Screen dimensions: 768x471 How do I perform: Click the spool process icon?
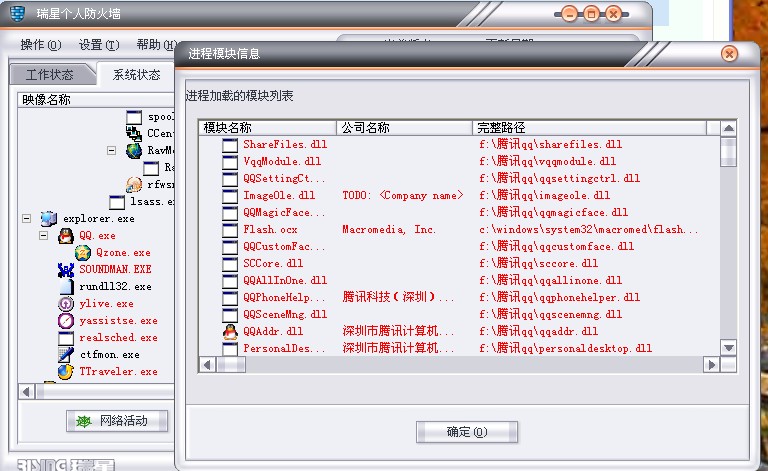[134, 117]
